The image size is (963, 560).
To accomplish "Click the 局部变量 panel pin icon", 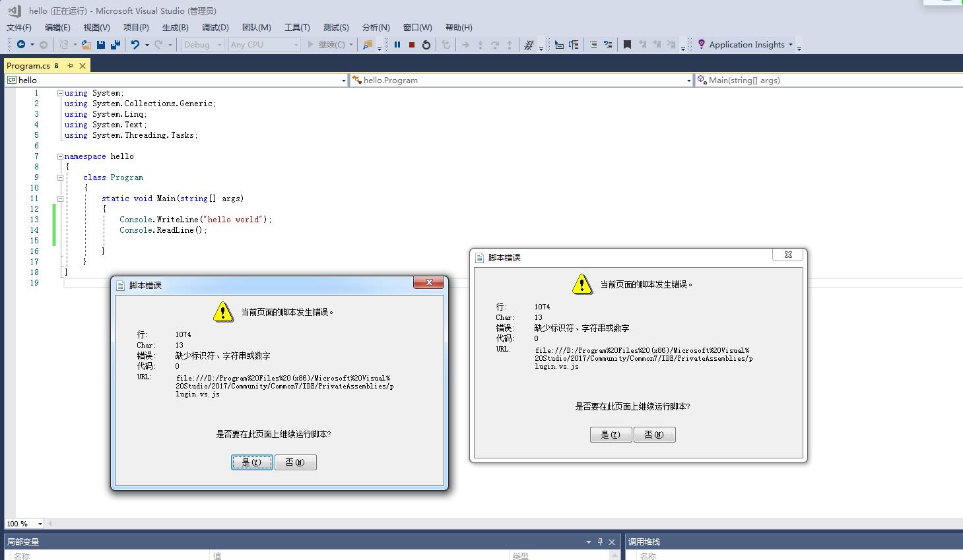I will (600, 542).
